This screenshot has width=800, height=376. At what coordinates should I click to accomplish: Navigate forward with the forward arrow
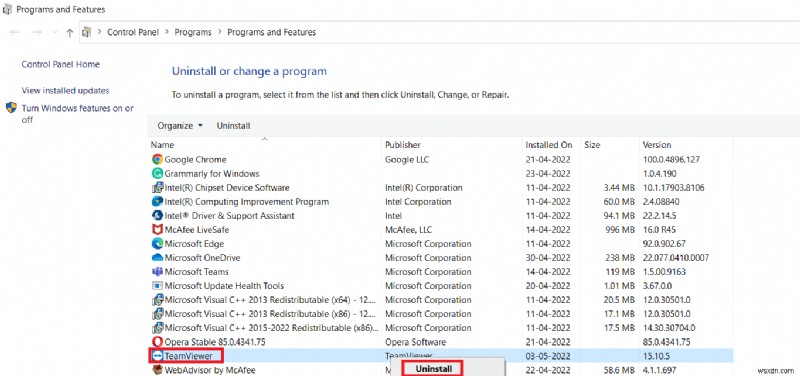click(37, 32)
